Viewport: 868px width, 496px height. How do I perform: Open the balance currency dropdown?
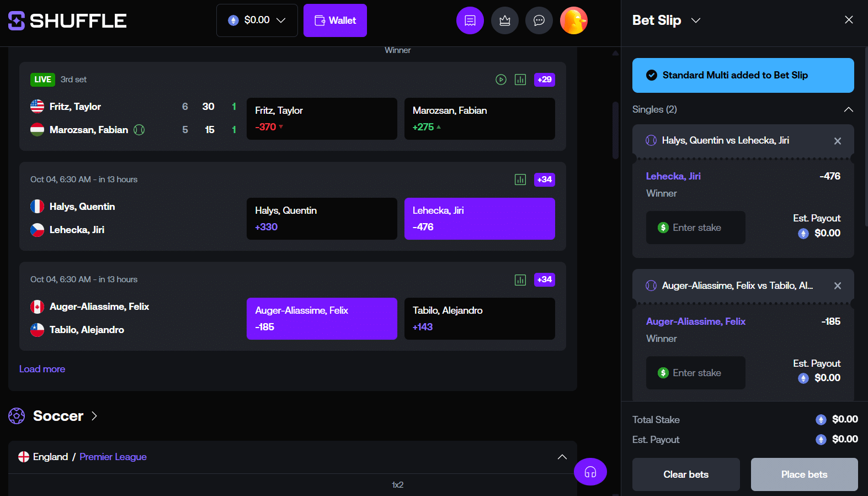257,20
